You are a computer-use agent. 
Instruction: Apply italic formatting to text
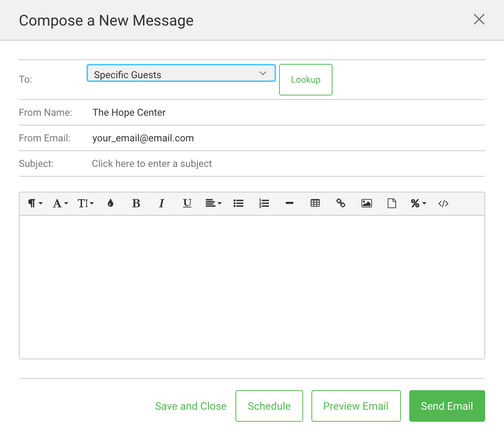tap(162, 203)
